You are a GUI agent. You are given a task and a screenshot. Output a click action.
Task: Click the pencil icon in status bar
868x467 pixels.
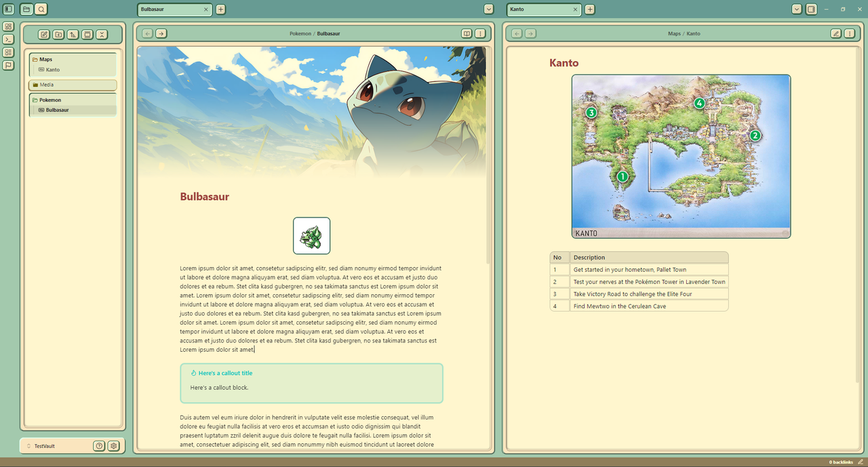pyautogui.click(x=861, y=462)
